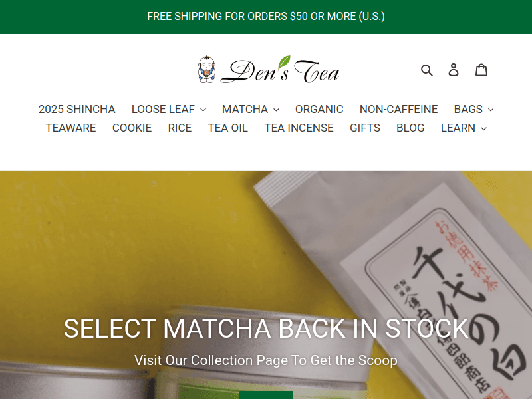Open the ORGANIC menu item
Viewport: 532px width, 399px height.
coord(319,109)
